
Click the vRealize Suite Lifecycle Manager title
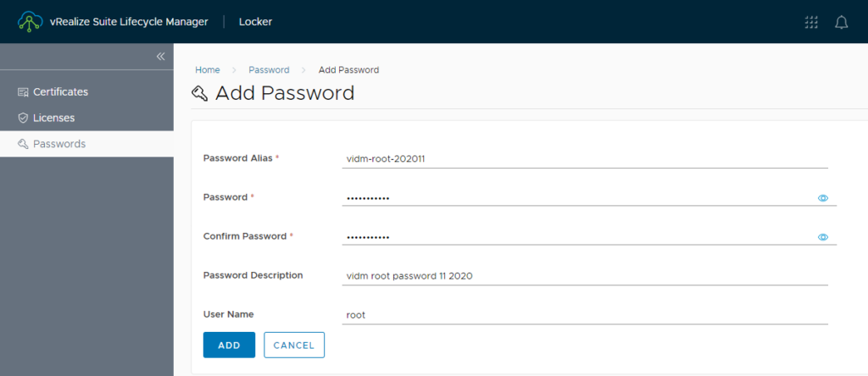129,22
